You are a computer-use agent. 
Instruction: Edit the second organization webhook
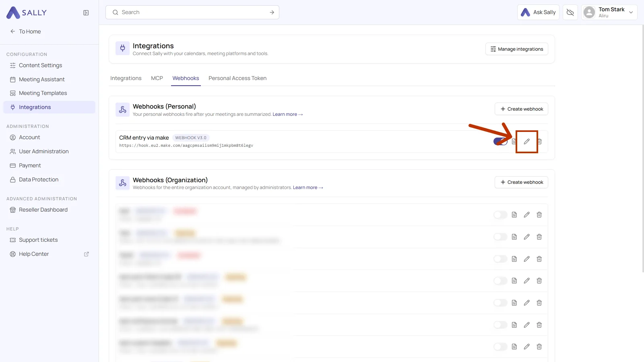click(x=526, y=237)
